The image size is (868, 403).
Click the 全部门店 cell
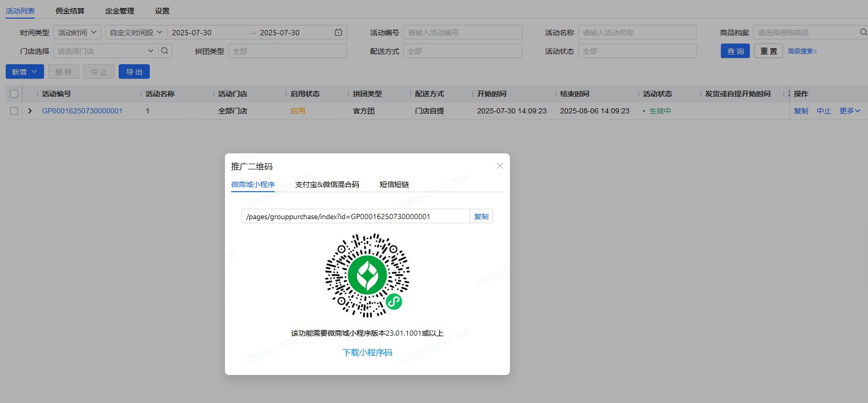233,111
